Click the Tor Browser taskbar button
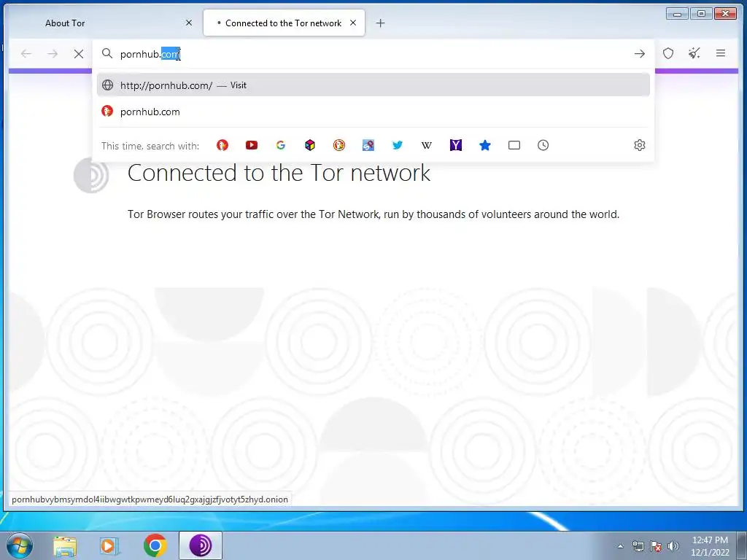The height and width of the screenshot is (560, 747). pyautogui.click(x=201, y=545)
